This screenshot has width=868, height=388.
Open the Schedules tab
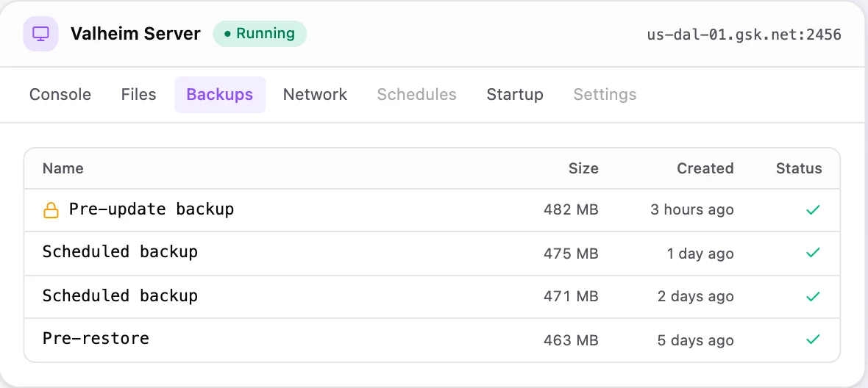click(x=417, y=95)
